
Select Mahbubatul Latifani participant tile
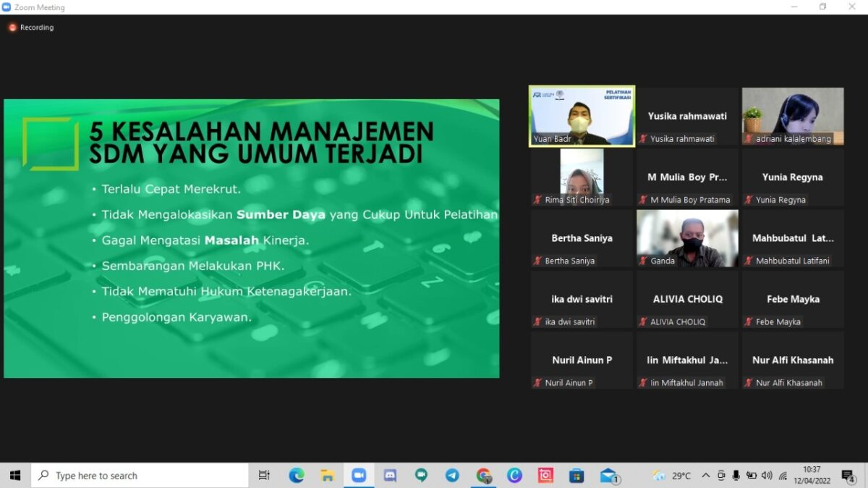(x=793, y=238)
